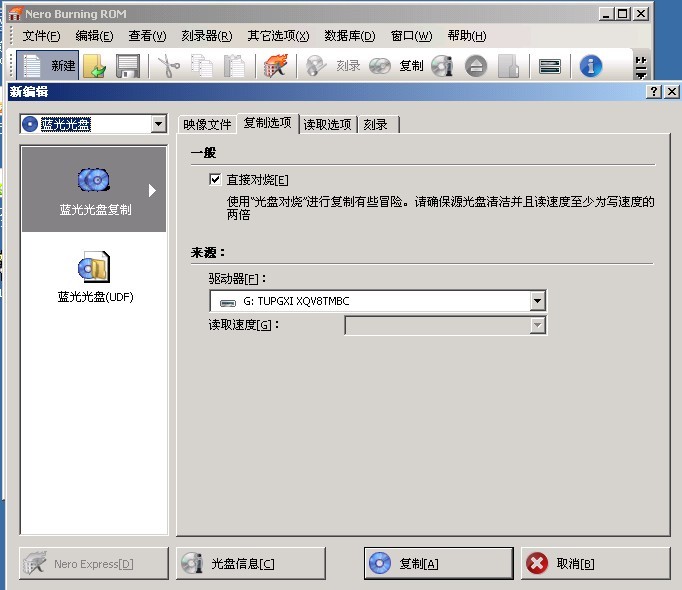The height and width of the screenshot is (590, 682).
Task: Click the 复制[A] copy button
Action: click(x=438, y=563)
